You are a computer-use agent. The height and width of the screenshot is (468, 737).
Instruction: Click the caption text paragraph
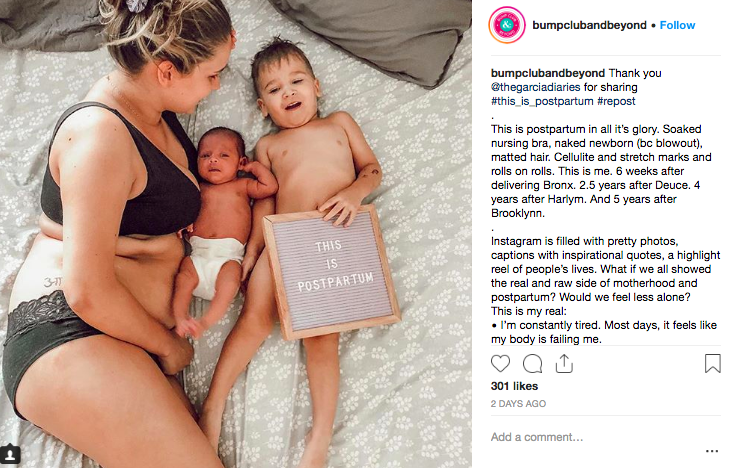(x=601, y=171)
